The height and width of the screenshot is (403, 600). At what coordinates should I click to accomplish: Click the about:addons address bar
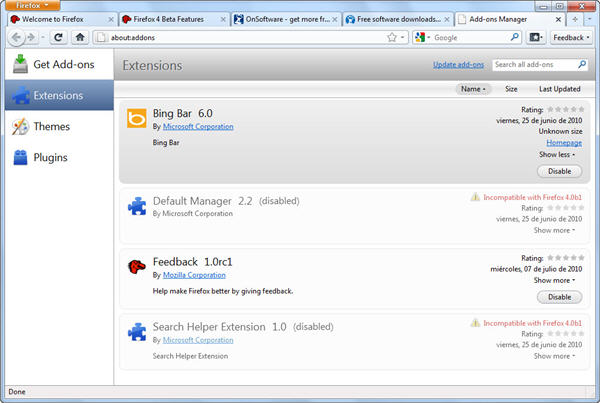tap(240, 38)
